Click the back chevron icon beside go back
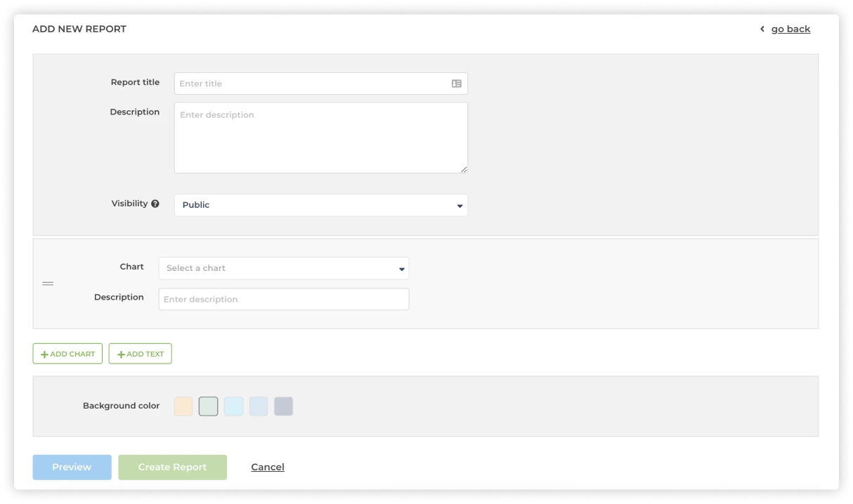Screen dimensions: 853x504 (x=762, y=29)
